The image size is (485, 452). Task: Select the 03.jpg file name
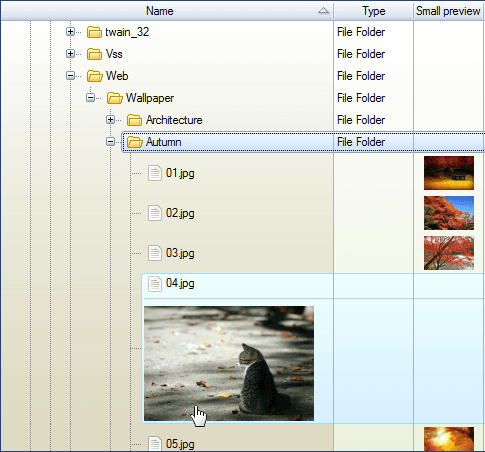click(180, 253)
